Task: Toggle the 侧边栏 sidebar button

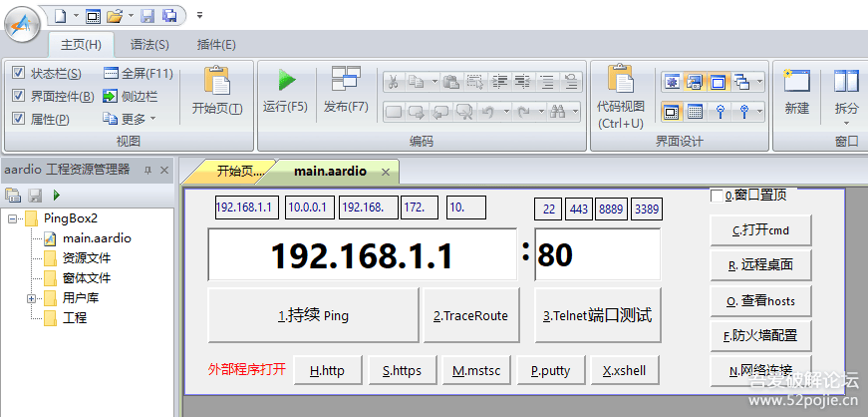Action: click(x=131, y=97)
